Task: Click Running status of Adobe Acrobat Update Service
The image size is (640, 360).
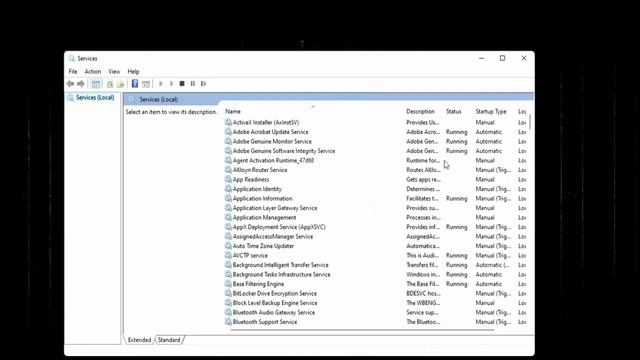Action: click(x=456, y=132)
